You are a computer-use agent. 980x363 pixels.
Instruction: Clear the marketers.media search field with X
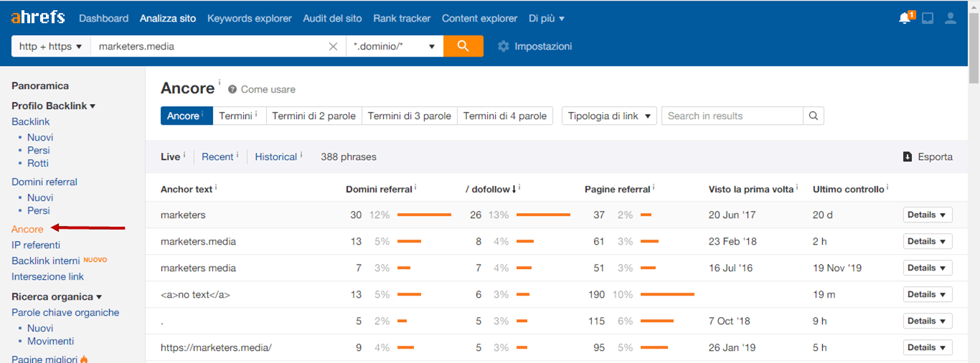(x=333, y=47)
